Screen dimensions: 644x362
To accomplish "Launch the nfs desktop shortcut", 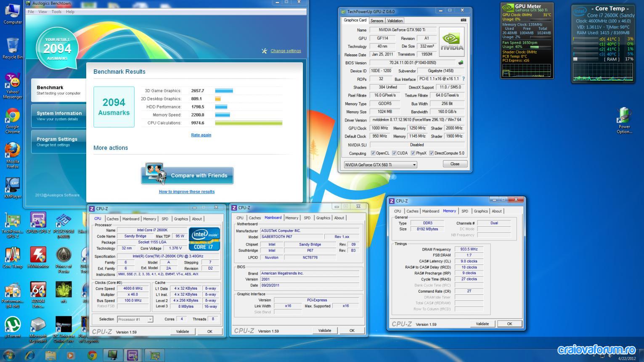I will [x=64, y=292].
